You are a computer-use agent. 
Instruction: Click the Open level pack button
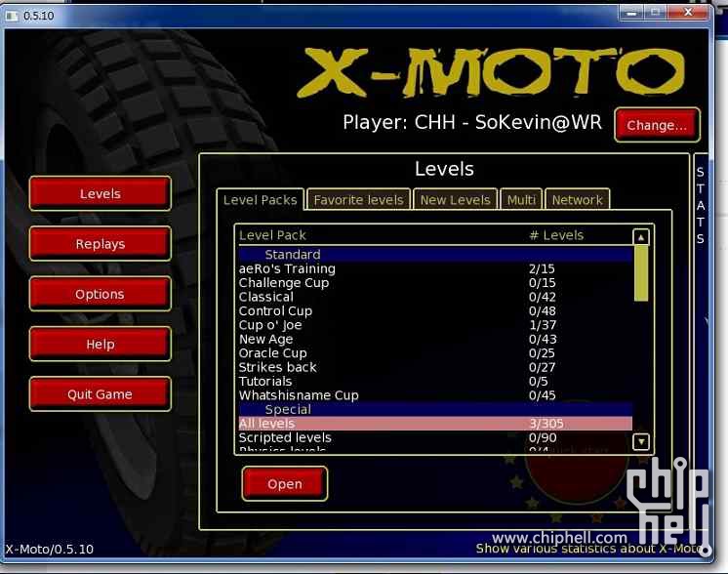coord(285,484)
